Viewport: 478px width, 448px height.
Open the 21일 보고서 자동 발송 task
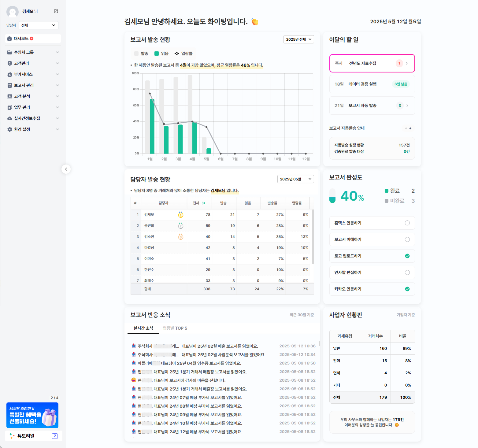[x=372, y=106]
